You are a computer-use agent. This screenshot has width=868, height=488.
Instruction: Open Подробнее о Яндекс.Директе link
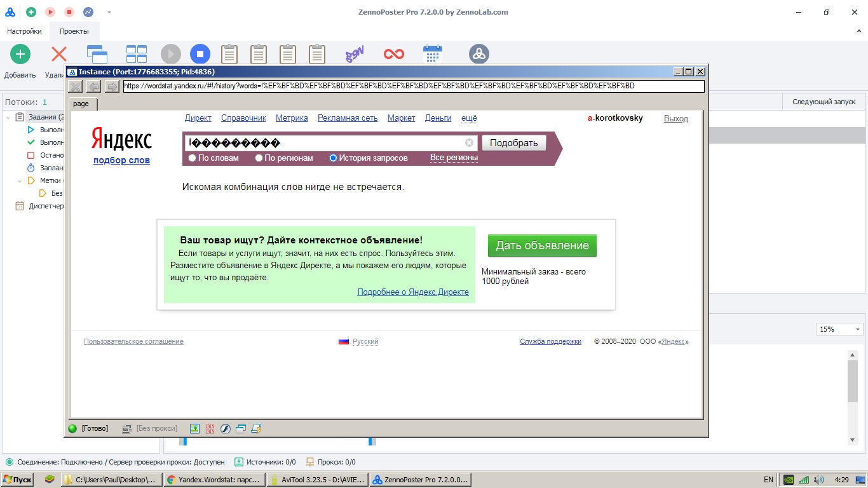(x=413, y=292)
